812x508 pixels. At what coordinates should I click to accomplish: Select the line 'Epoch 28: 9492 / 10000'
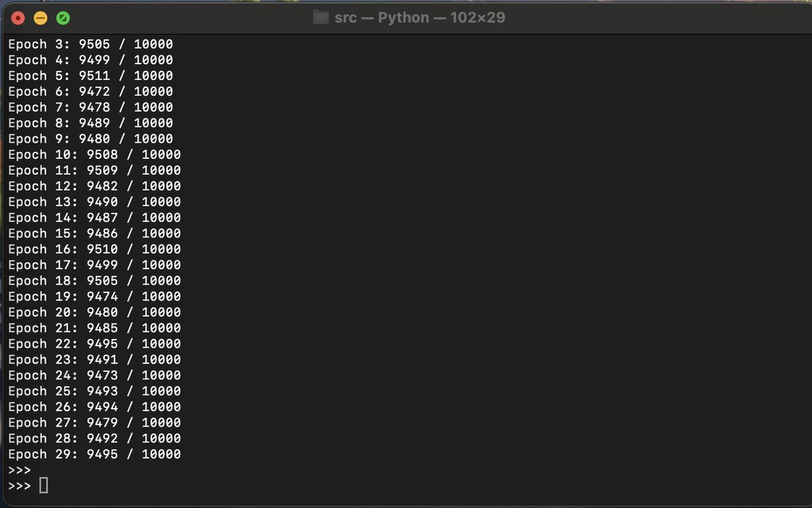[x=95, y=439]
